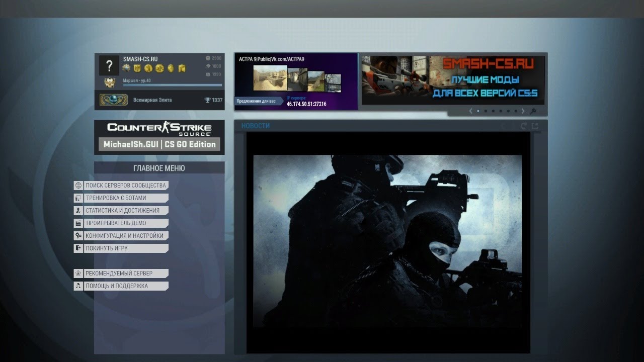Click the Маршал level progress bar
Screen dimensions: 644x362
pos(172,85)
